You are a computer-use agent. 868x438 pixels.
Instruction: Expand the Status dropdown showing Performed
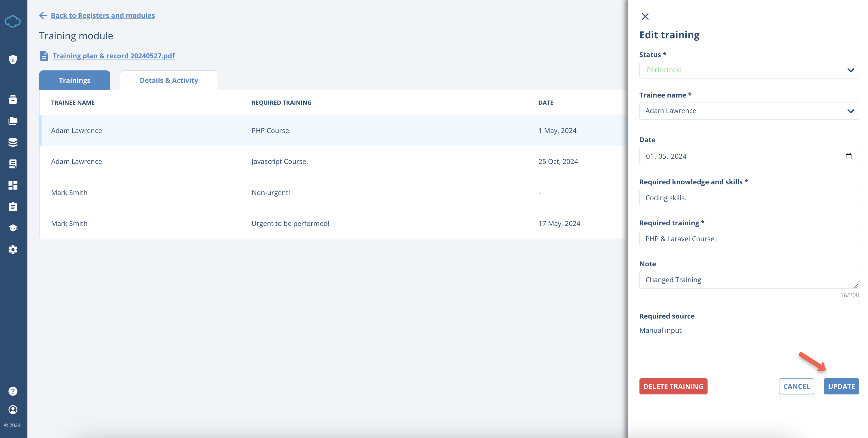(749, 70)
